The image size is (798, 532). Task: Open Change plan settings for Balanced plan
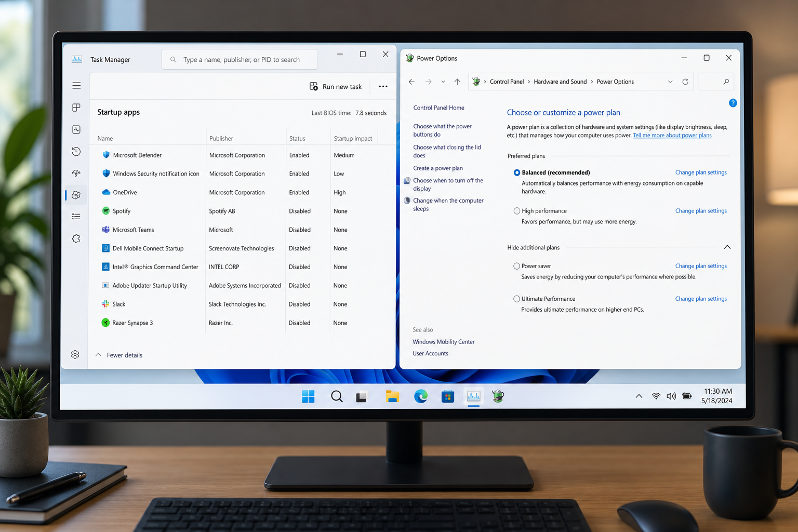click(x=701, y=172)
